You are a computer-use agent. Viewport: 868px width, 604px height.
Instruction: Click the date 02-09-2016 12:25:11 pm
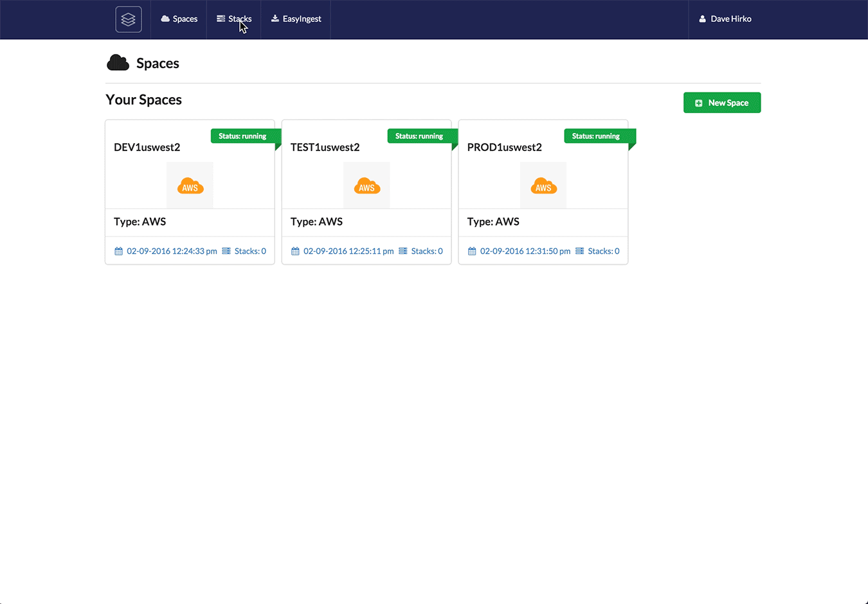348,251
